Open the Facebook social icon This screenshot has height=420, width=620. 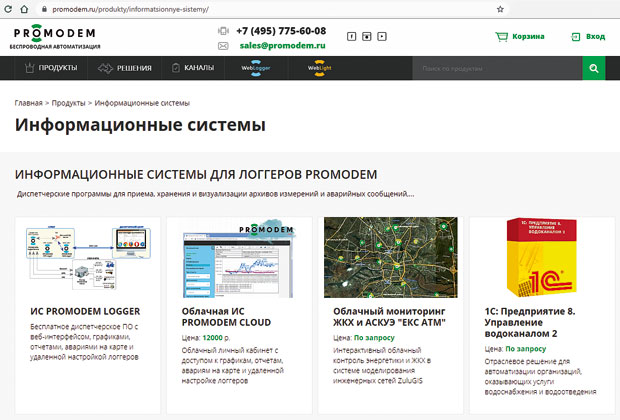[x=352, y=36]
